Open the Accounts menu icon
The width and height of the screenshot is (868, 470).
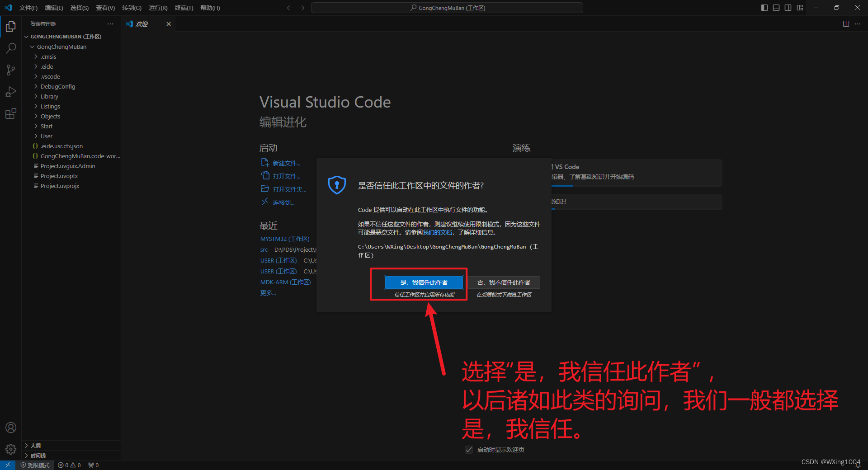[x=11, y=428]
